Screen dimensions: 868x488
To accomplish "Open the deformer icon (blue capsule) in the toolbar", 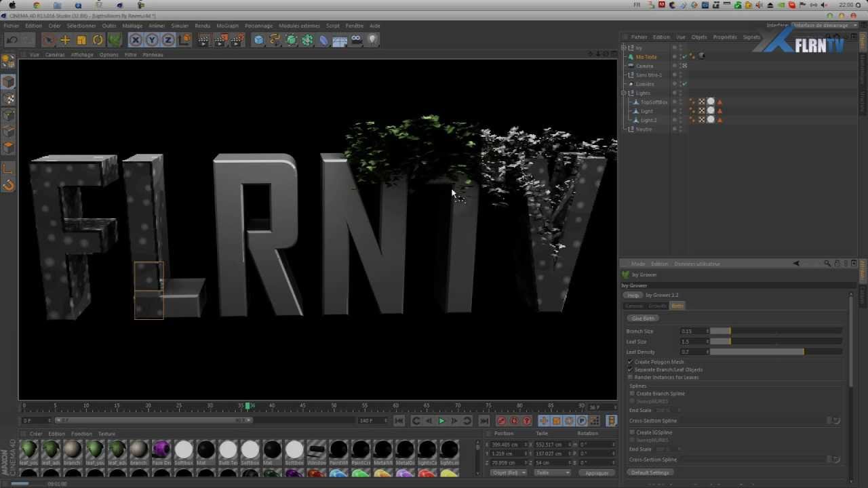I will point(323,40).
